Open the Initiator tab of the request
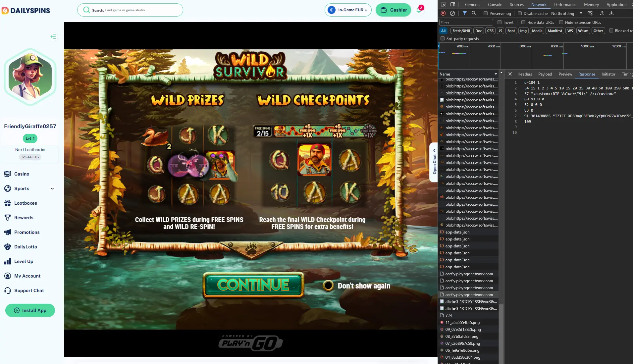 608,74
